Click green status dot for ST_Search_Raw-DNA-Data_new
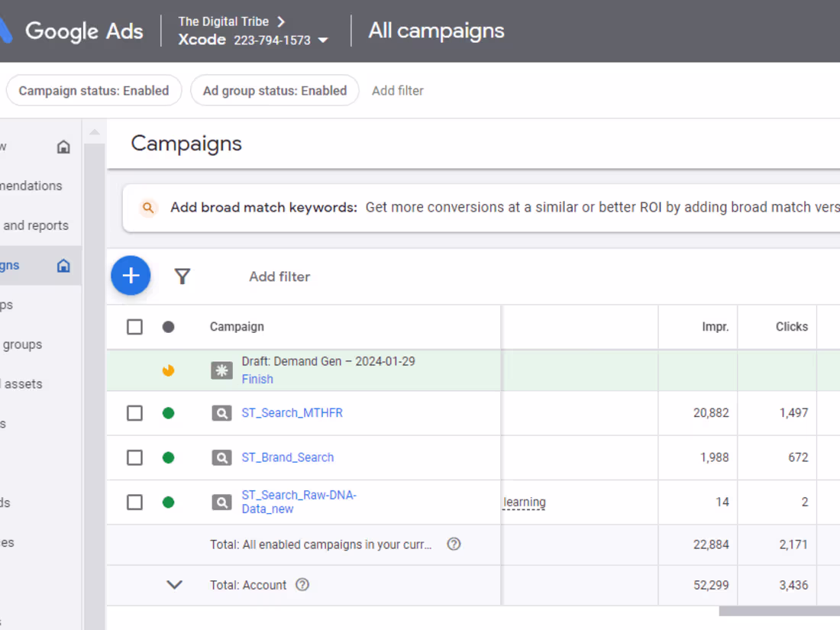 pyautogui.click(x=168, y=502)
